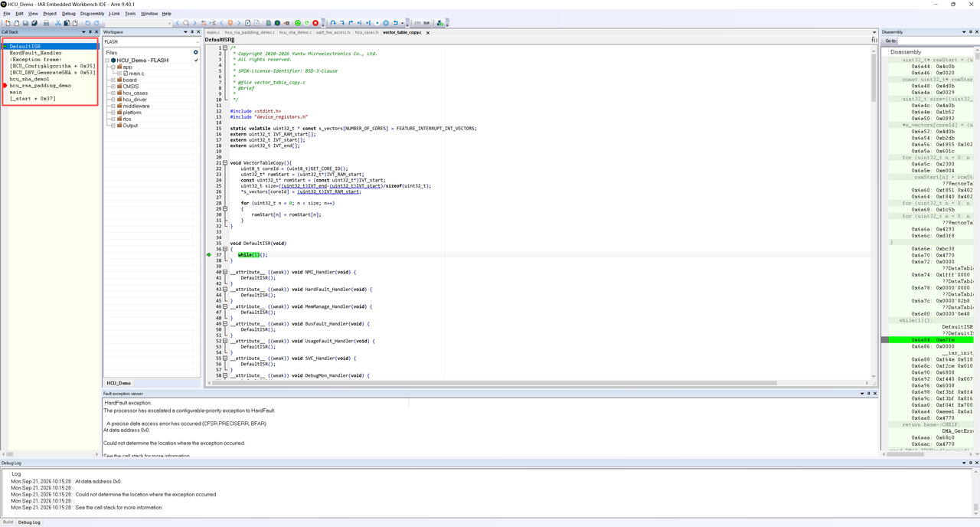Select hcu_rsa_padding_demo call stack frame
The width and height of the screenshot is (980, 527).
click(x=40, y=86)
